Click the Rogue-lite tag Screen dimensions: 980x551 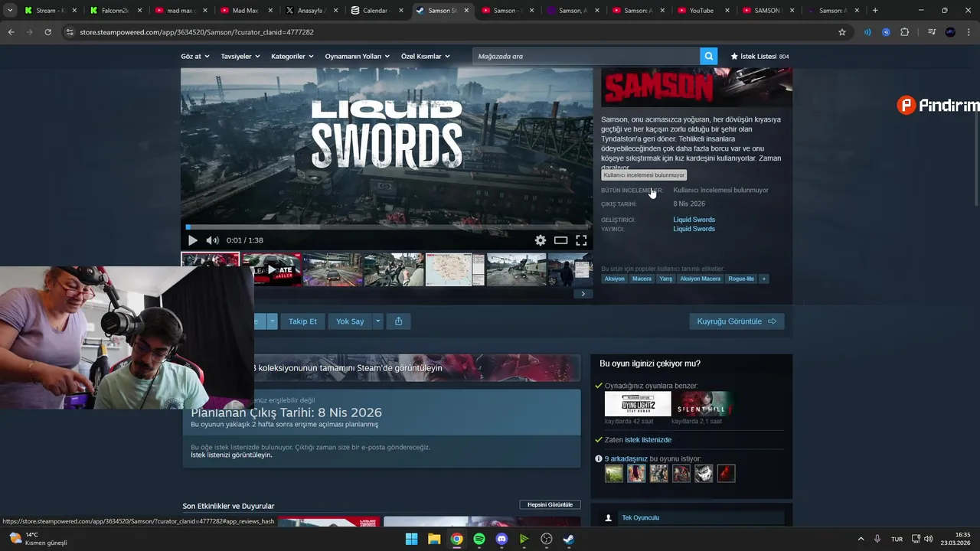(741, 279)
